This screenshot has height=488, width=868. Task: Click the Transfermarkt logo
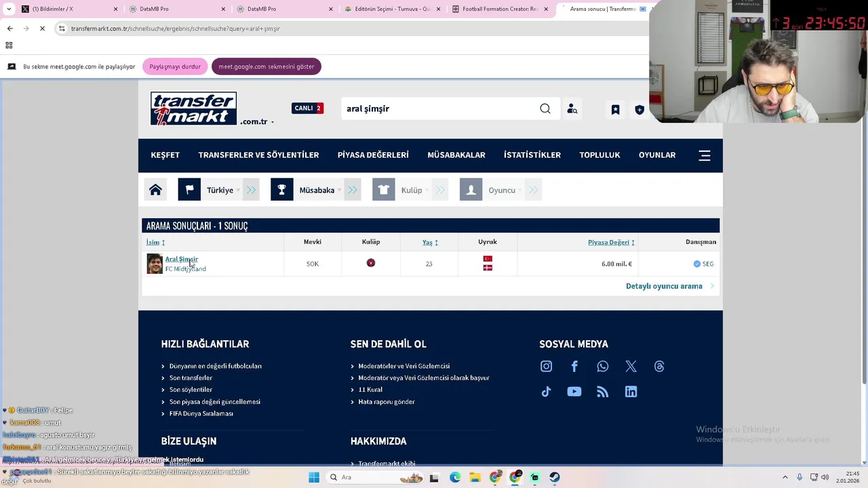tap(193, 108)
